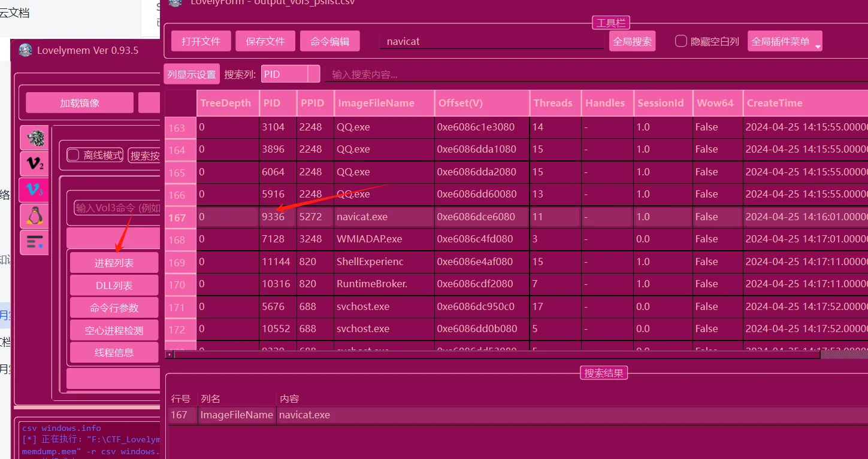Toggle the 隐藏空白列 hide blank columns checkbox

(681, 41)
